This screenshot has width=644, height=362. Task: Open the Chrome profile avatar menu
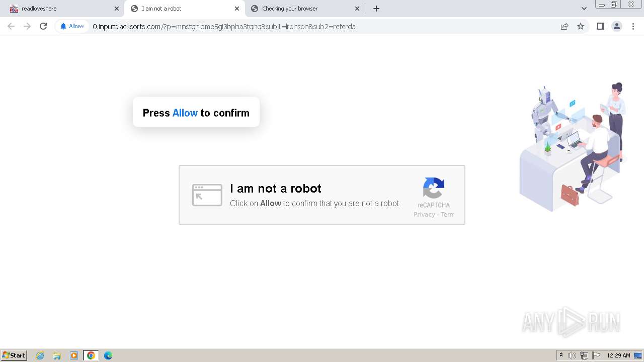coord(616,26)
